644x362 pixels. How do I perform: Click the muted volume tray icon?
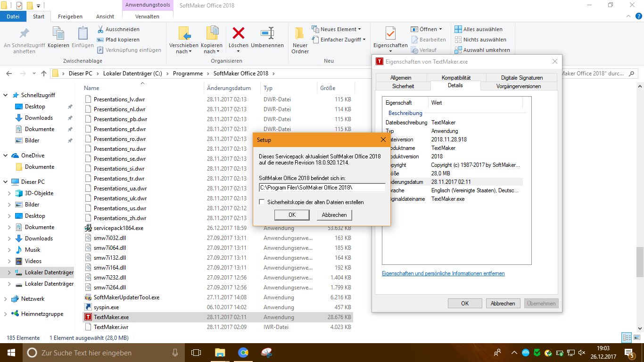pos(582,353)
